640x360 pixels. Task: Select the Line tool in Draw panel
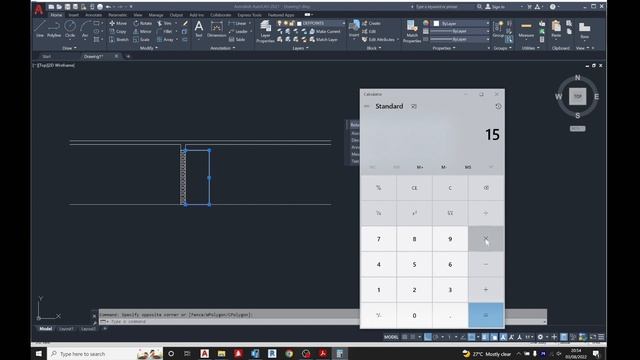click(40, 29)
